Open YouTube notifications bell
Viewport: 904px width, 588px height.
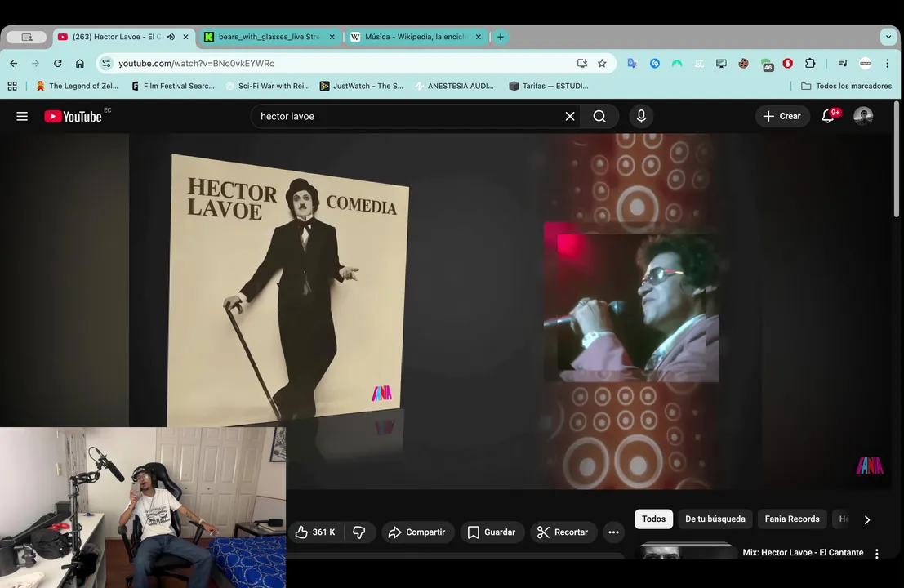[828, 117]
